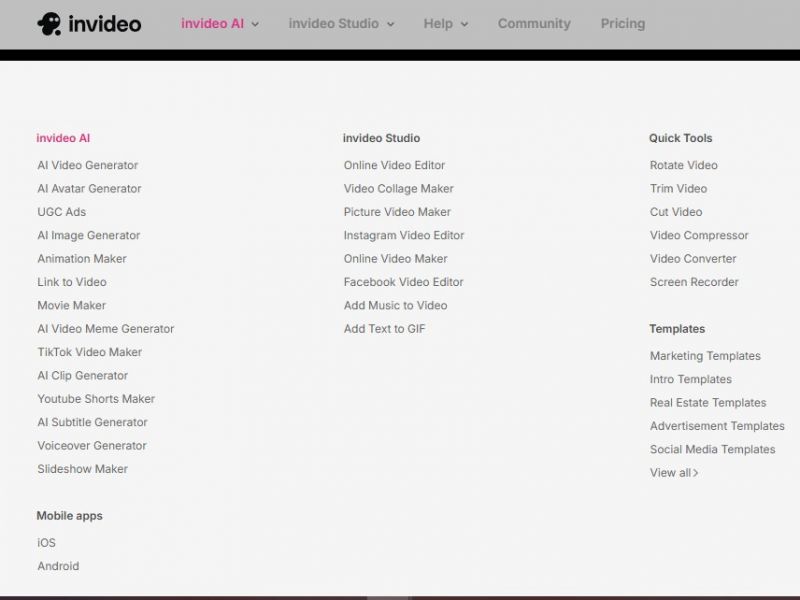800x600 pixels.
Task: Open Instagram Video Editor link
Action: click(404, 236)
